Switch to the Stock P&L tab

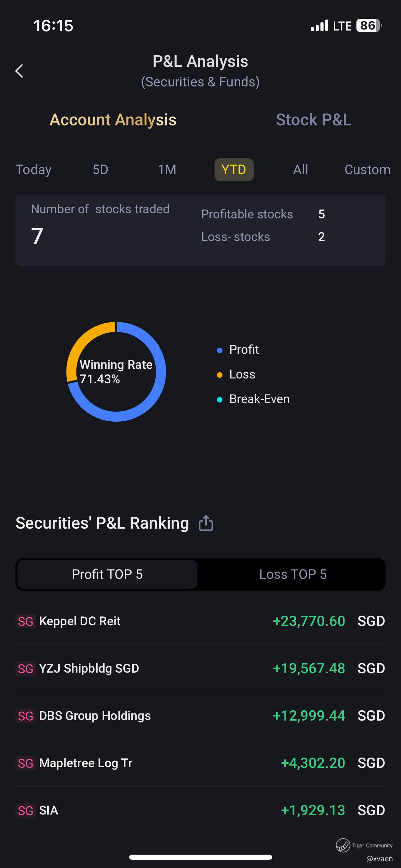click(x=313, y=120)
